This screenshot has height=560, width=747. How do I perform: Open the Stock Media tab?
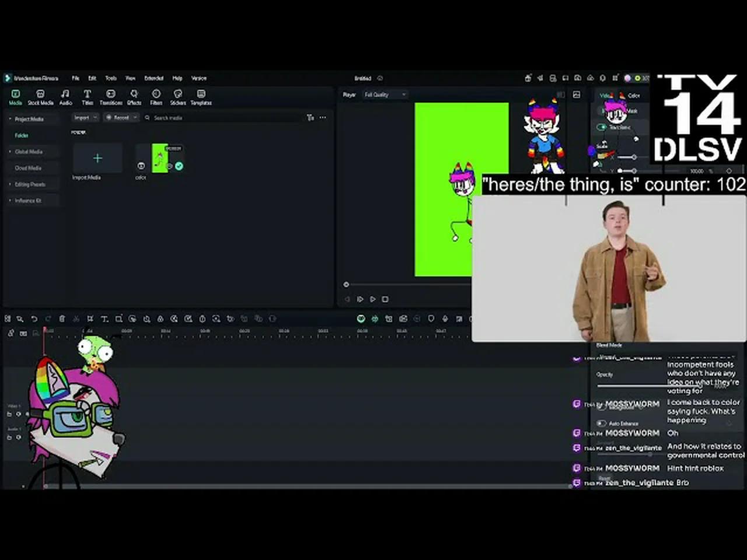click(40, 97)
